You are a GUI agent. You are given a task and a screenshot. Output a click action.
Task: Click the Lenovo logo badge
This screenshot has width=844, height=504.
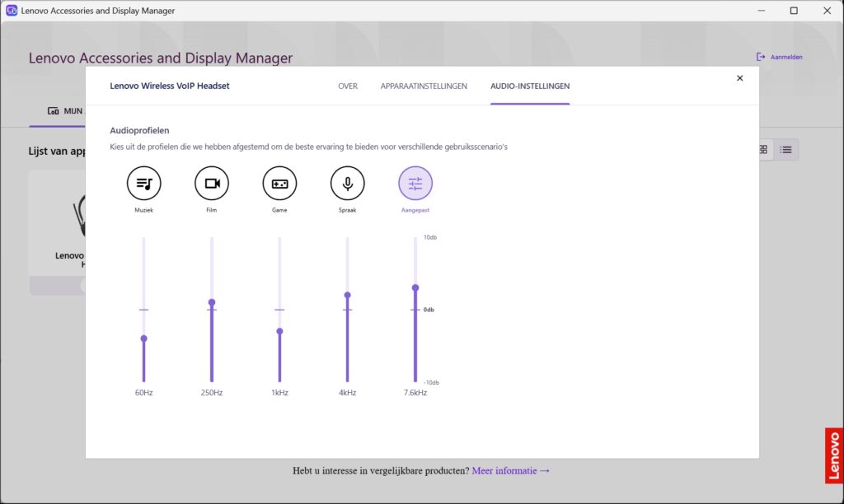click(834, 455)
